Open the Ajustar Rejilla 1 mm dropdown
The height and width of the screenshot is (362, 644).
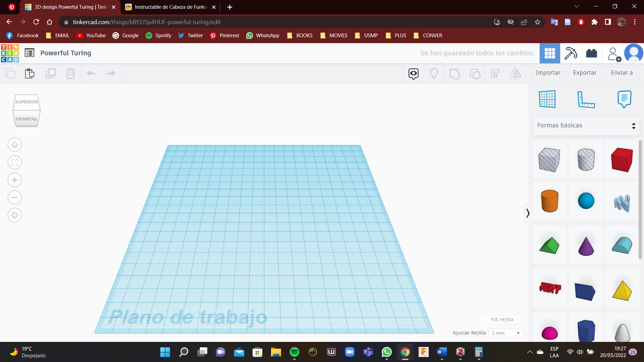[506, 333]
